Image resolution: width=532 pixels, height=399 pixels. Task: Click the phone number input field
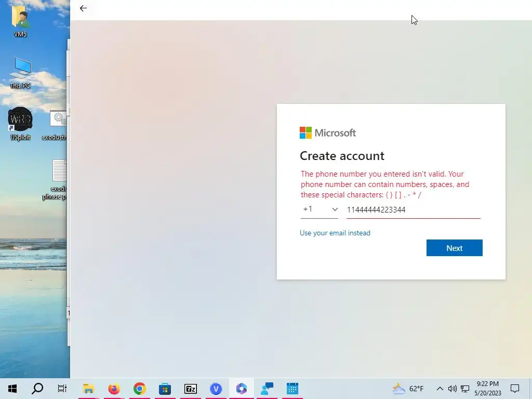[x=413, y=210]
